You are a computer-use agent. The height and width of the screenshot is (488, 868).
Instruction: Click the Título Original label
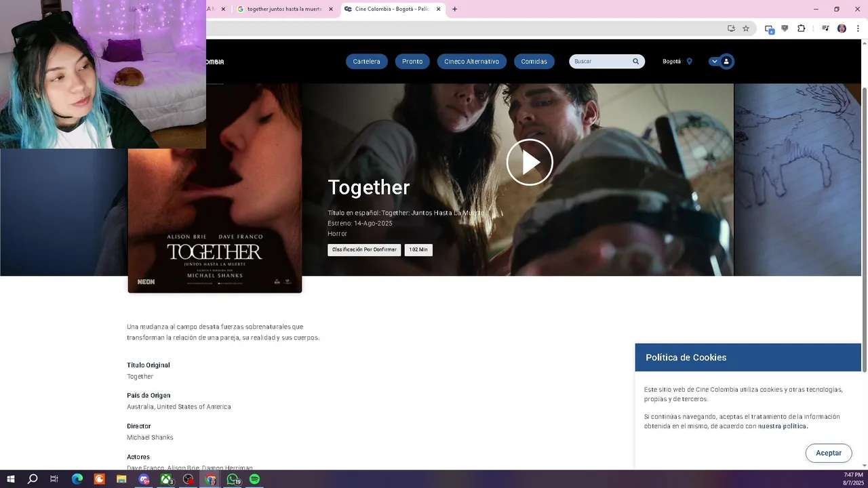pos(149,365)
